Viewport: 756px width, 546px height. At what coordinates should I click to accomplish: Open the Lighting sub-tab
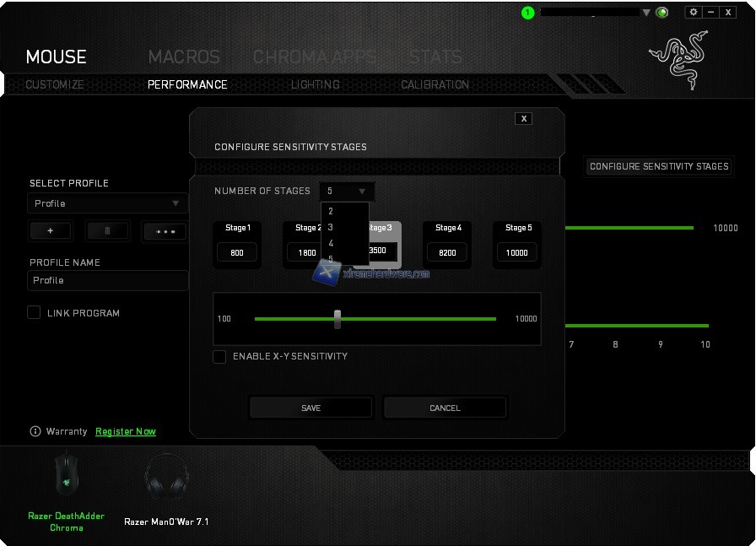[315, 84]
